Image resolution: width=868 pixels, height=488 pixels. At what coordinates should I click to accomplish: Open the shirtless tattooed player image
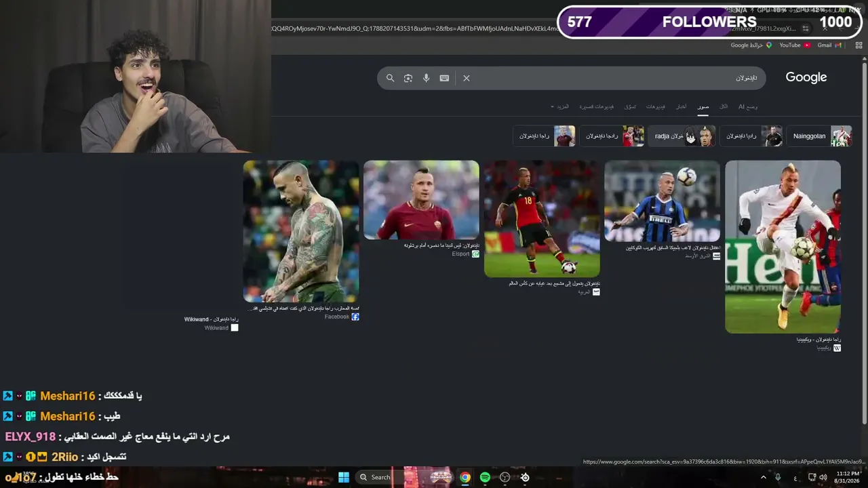pos(301,231)
